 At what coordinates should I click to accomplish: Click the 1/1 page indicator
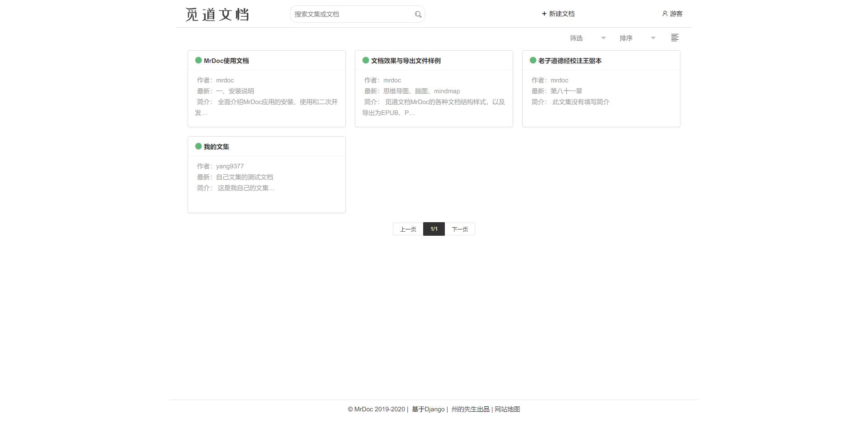coord(434,229)
